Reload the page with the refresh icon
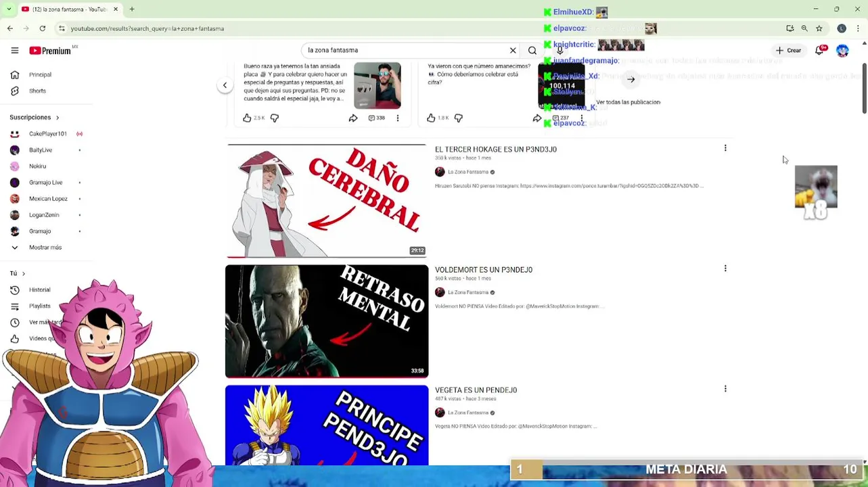This screenshot has width=868, height=487. (x=43, y=28)
